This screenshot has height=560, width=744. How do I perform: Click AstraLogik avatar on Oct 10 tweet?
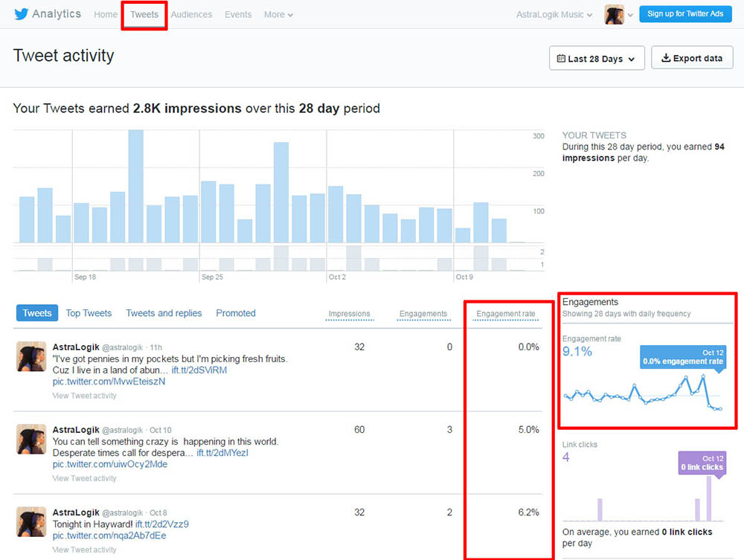pos(31,439)
